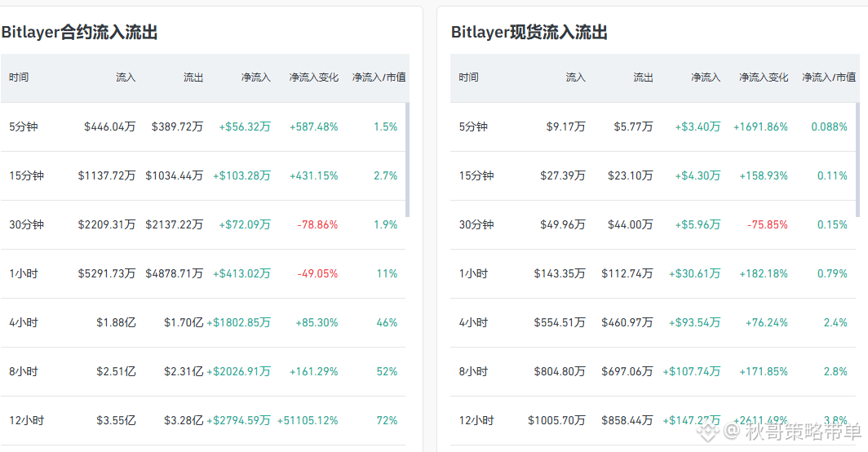The image size is (868, 452).
Task: Select the $4878.71万 outflow cell
Action: (175, 273)
